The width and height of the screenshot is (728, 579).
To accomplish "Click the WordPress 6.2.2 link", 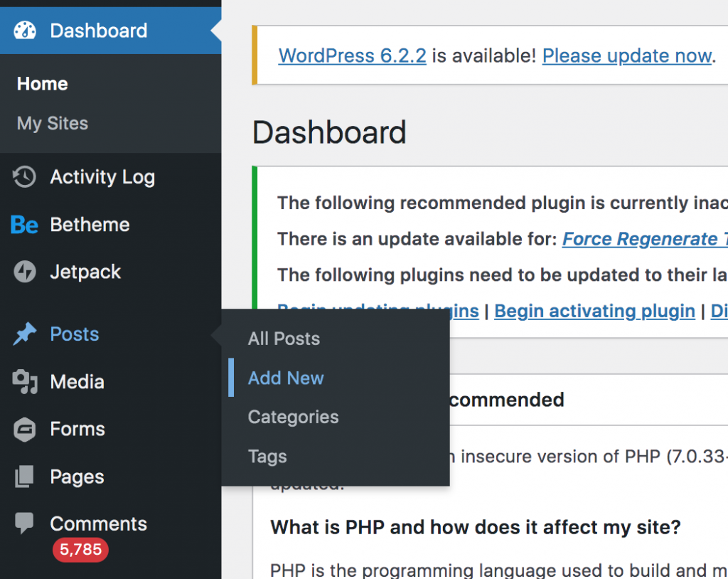I will click(x=353, y=56).
